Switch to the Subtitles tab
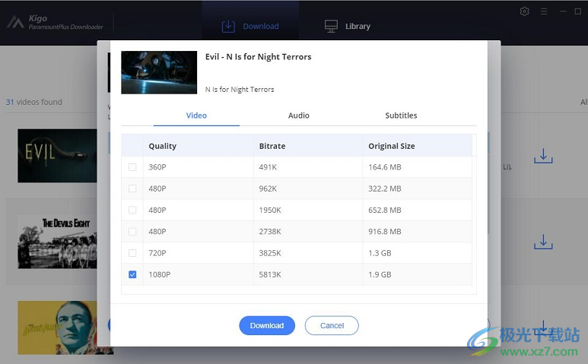 401,116
